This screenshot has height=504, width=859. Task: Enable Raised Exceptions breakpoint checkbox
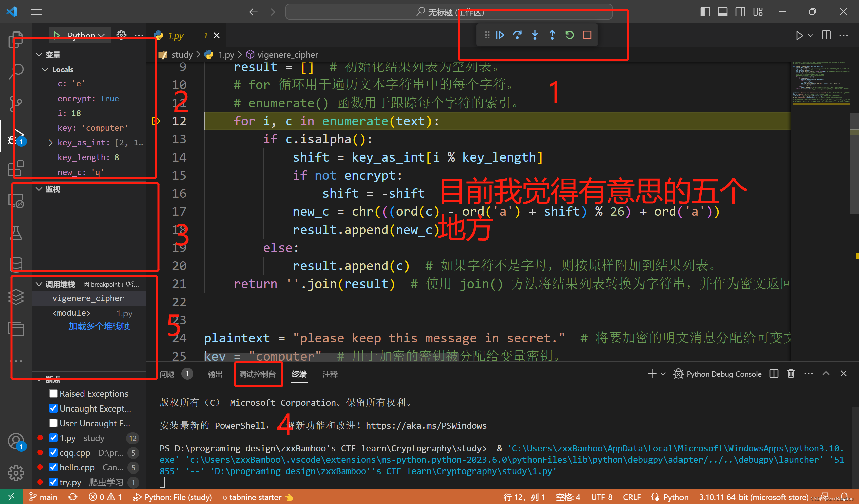click(x=53, y=394)
